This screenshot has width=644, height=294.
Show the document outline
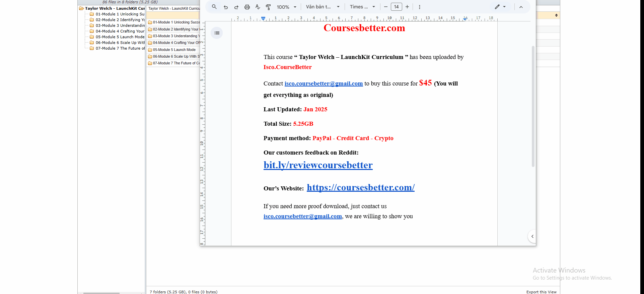pos(217,33)
